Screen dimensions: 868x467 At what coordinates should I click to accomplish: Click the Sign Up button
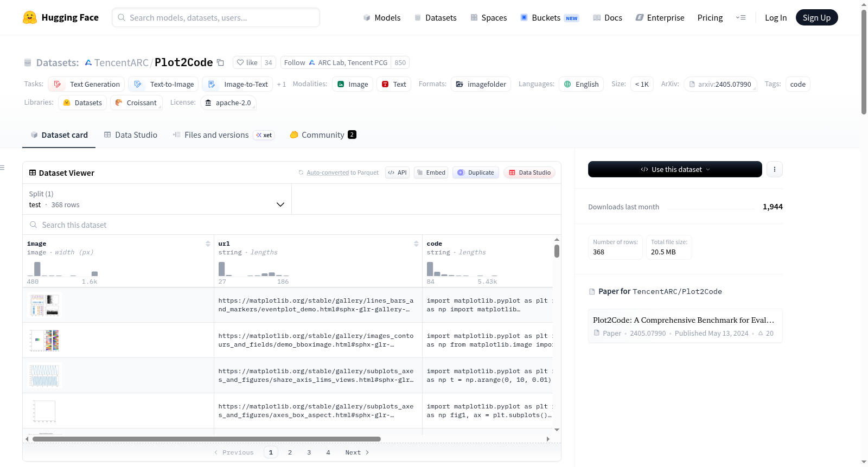coord(816,17)
